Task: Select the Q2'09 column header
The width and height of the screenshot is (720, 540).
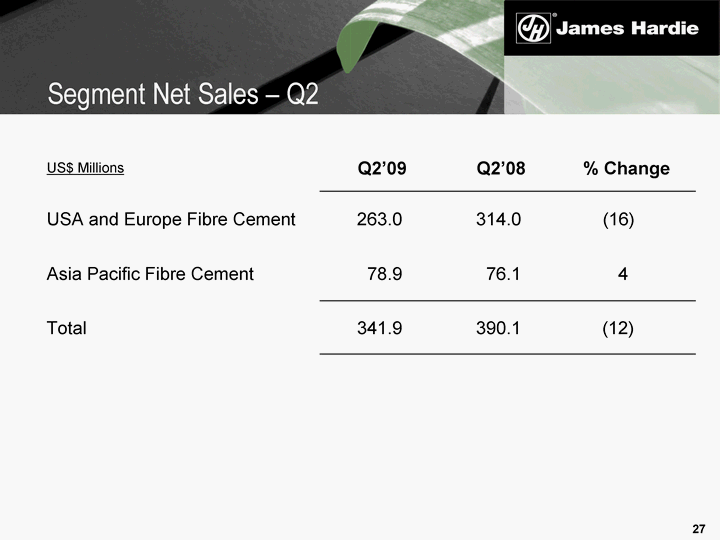Action: point(382,168)
